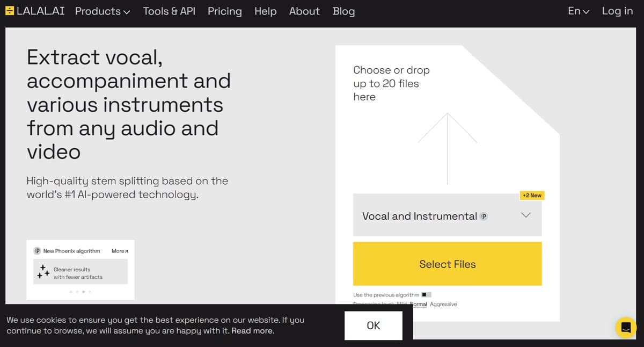The width and height of the screenshot is (644, 347).
Task: Click the "High-quality stem splitting" subtitle
Action: (127, 187)
